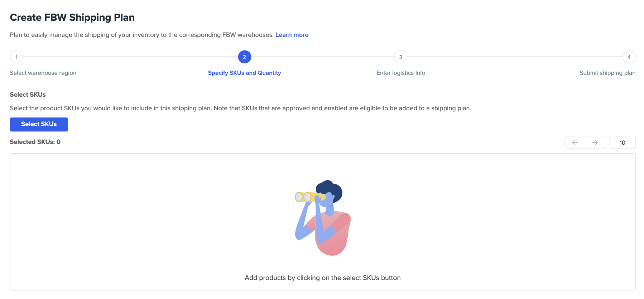The image size is (644, 299).
Task: Go to next page arrow
Action: point(595,143)
